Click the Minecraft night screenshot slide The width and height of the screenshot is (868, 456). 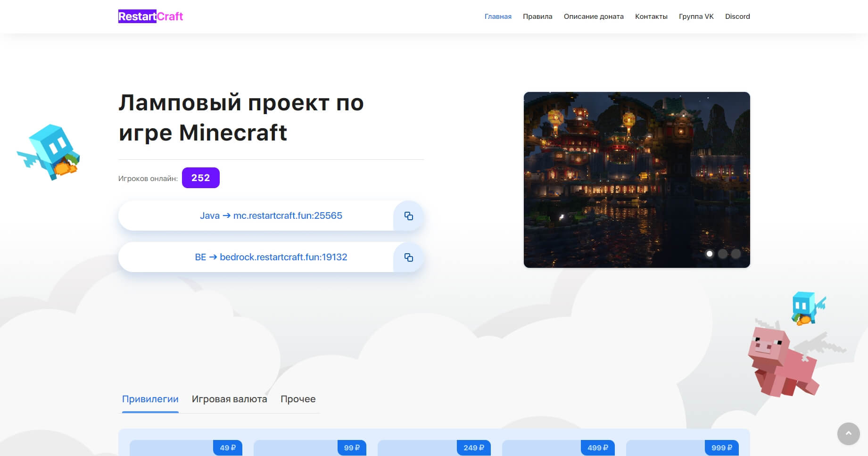[637, 180]
